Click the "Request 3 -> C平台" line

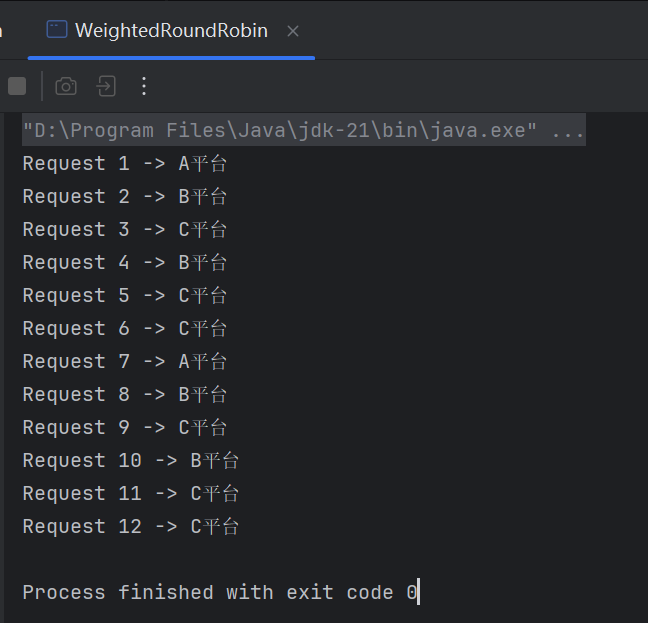(124, 230)
